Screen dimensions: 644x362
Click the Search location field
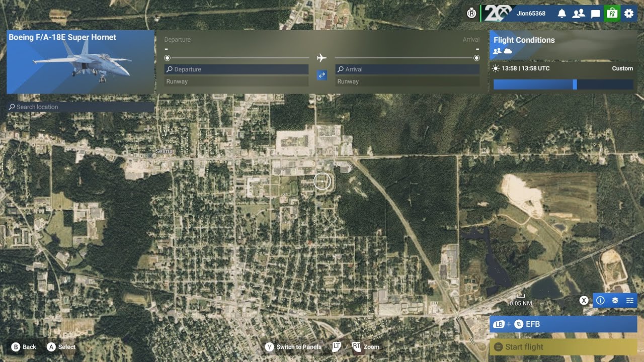80,107
